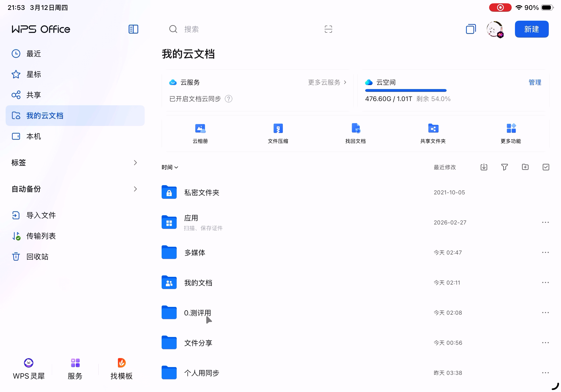
Task: Open the 时间 sort dropdown
Action: pos(170,167)
